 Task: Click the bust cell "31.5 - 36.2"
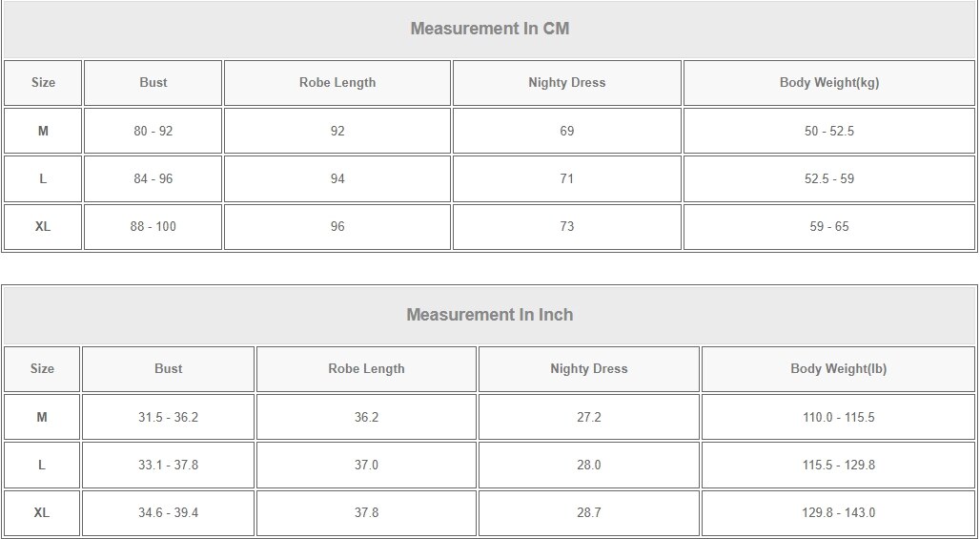(x=168, y=417)
